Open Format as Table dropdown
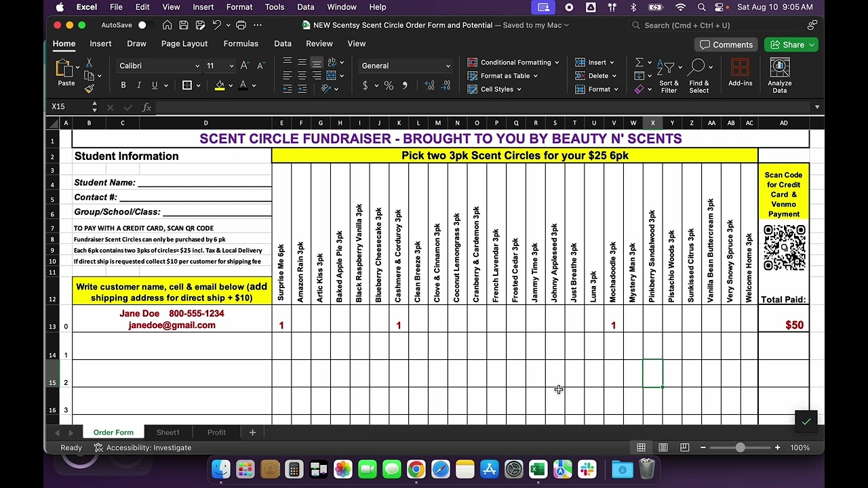868x488 pixels. tap(502, 76)
